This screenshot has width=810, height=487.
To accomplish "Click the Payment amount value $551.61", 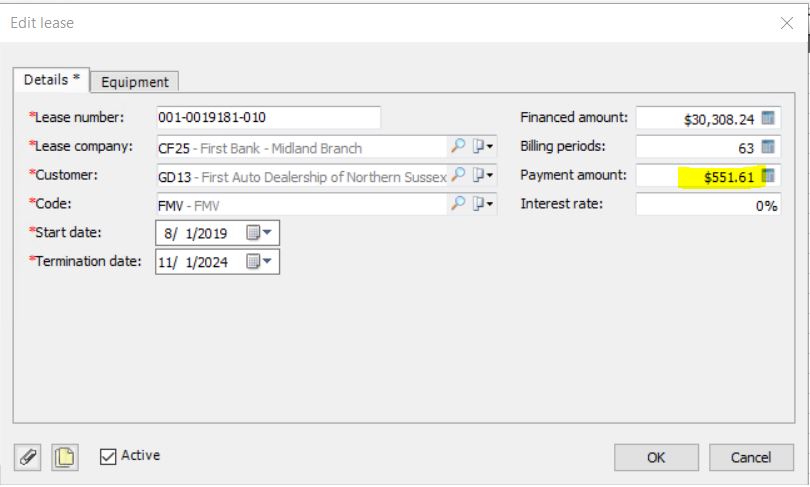I will tap(729, 177).
